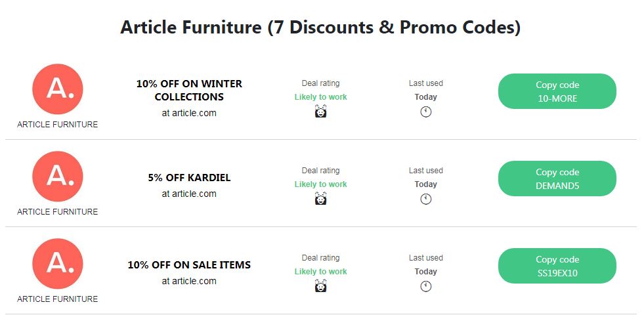Open the 5% off Kardiel deal title
This screenshot has height=317, width=644.
pos(189,178)
